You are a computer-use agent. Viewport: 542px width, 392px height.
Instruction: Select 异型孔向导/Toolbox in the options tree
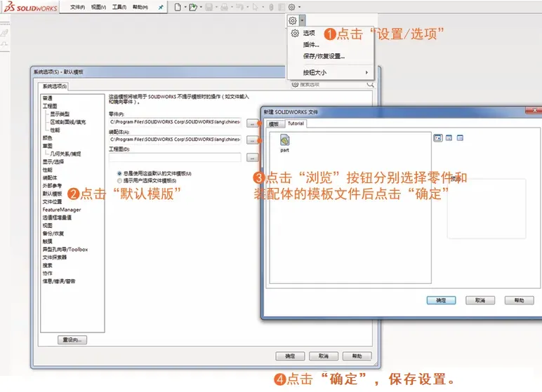(x=65, y=250)
